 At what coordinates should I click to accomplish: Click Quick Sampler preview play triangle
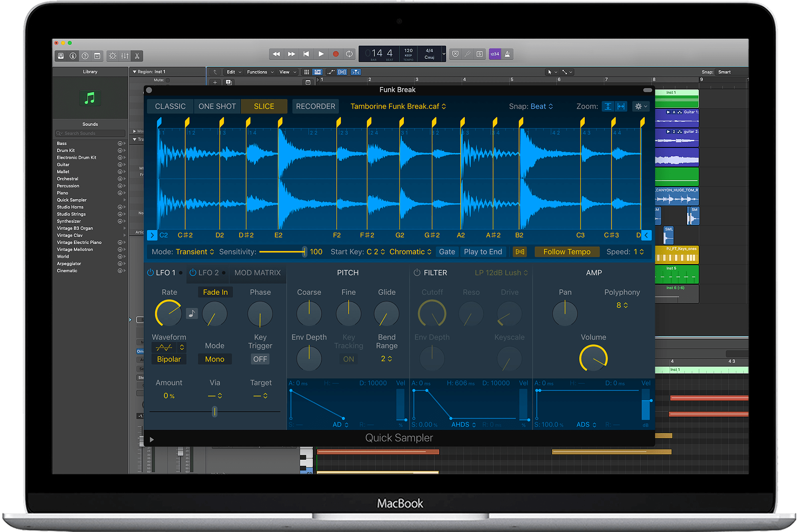coord(152,439)
